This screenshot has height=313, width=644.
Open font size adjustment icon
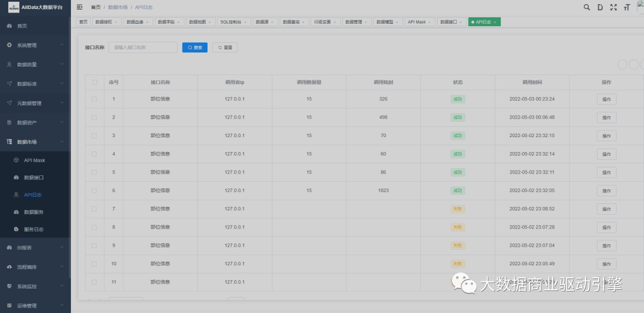tap(626, 7)
